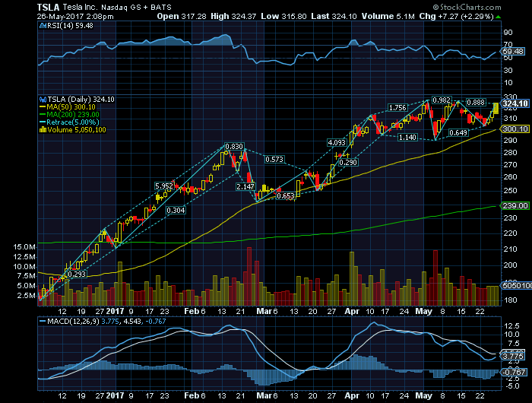
Task: Select the 'Retrace(5.00%)' legend entry
Action: point(73,122)
